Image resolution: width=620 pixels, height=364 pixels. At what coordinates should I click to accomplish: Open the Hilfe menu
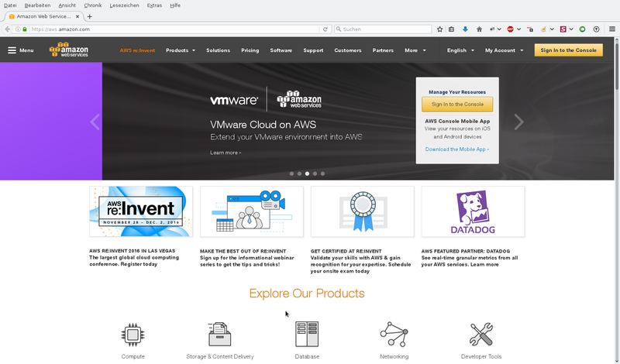pyautogui.click(x=175, y=5)
